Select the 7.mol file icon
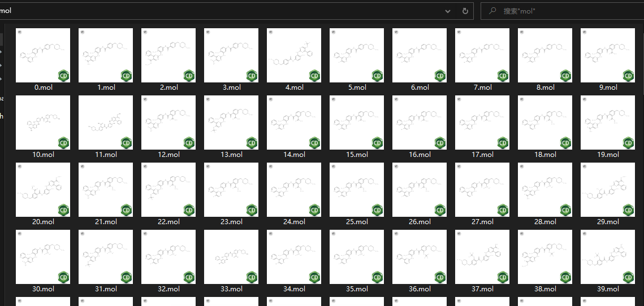644x306 pixels. click(482, 55)
